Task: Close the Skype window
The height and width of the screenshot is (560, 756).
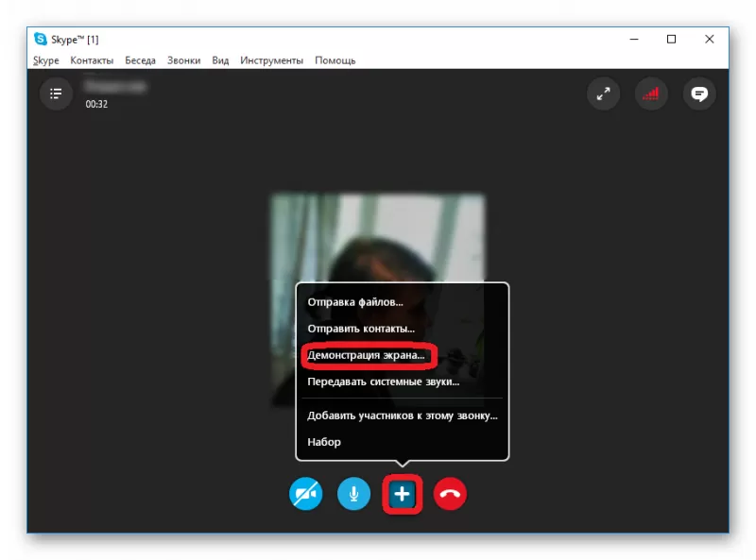Action: click(710, 39)
